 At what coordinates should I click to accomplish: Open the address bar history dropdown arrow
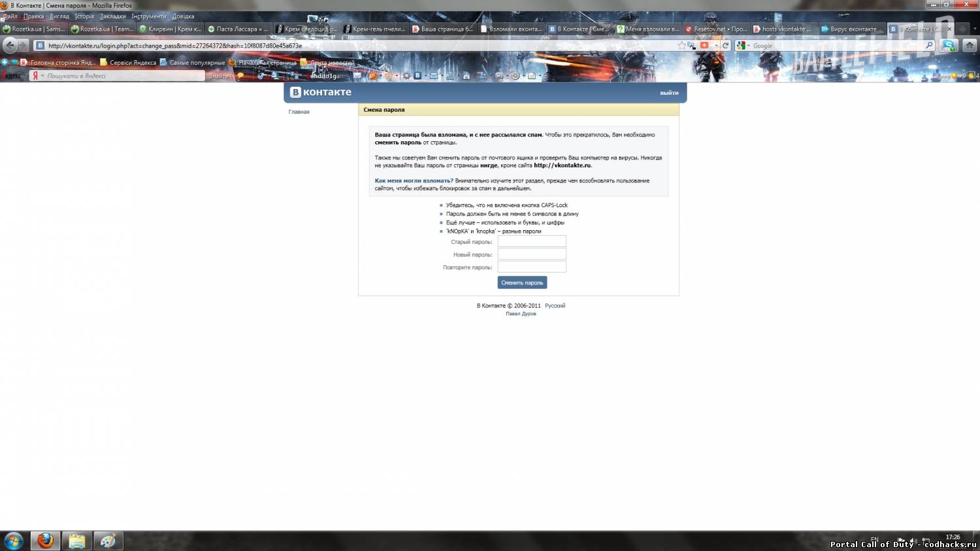(716, 46)
